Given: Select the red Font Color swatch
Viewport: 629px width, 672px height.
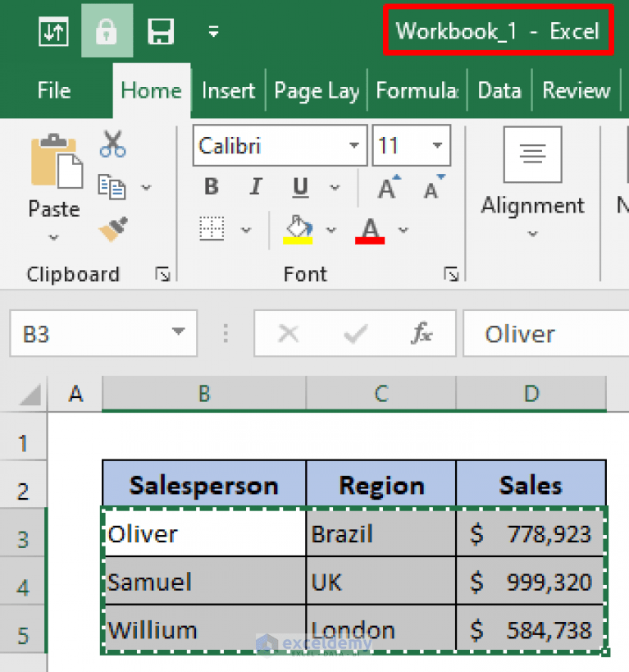Looking at the screenshot, I should click(x=369, y=229).
